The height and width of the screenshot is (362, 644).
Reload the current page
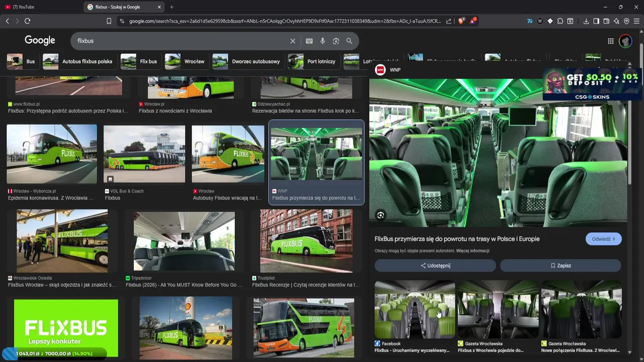[x=27, y=21]
